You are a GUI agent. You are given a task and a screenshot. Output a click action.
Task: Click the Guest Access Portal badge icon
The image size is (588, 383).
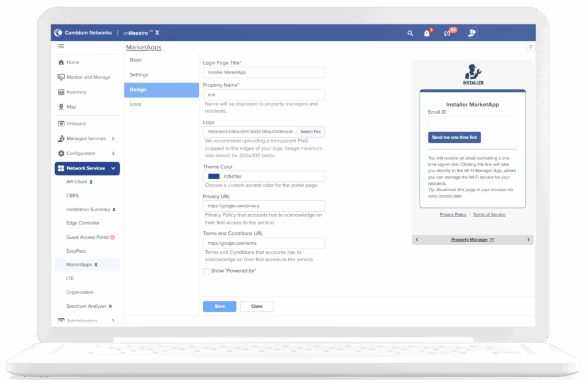click(x=112, y=238)
